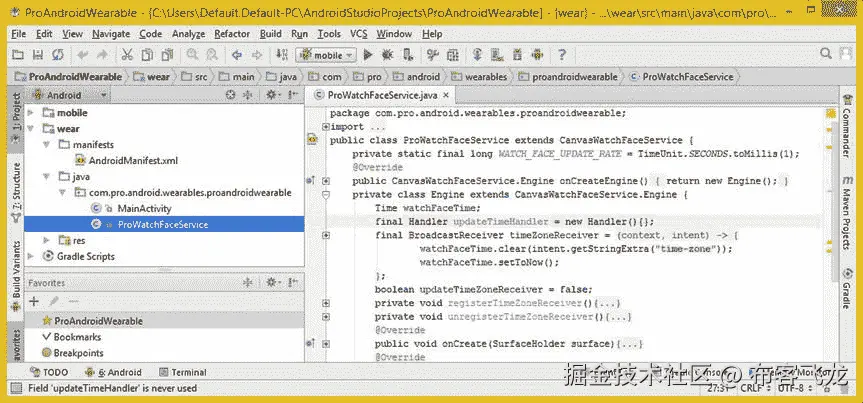
Task: Click the Paste toolbar icon
Action: [x=167, y=55]
